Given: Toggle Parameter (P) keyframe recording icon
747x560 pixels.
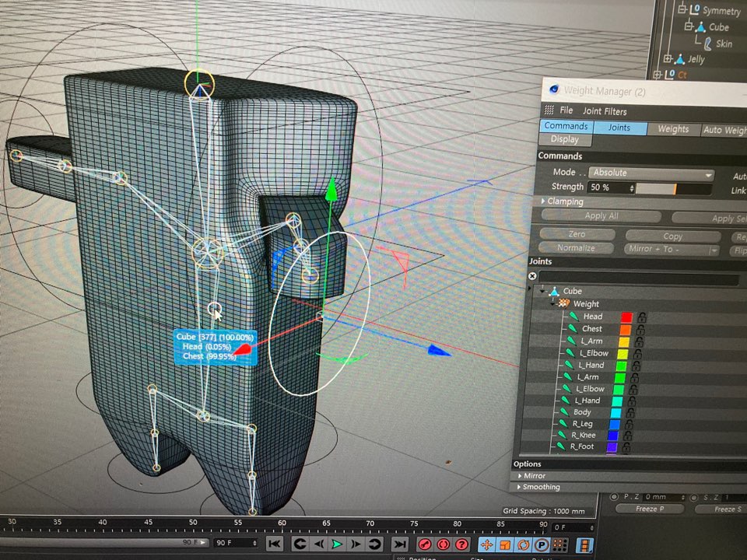Looking at the screenshot, I should pyautogui.click(x=542, y=544).
